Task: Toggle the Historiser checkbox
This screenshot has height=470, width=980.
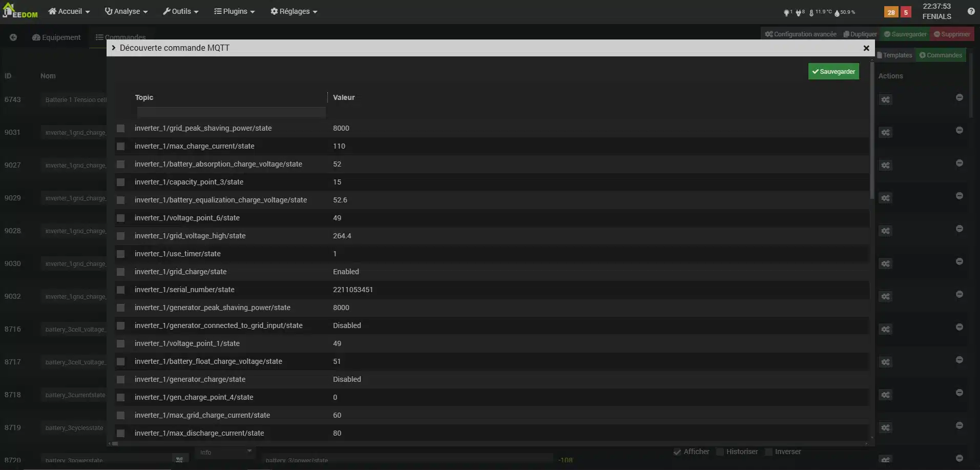Action: click(x=720, y=452)
